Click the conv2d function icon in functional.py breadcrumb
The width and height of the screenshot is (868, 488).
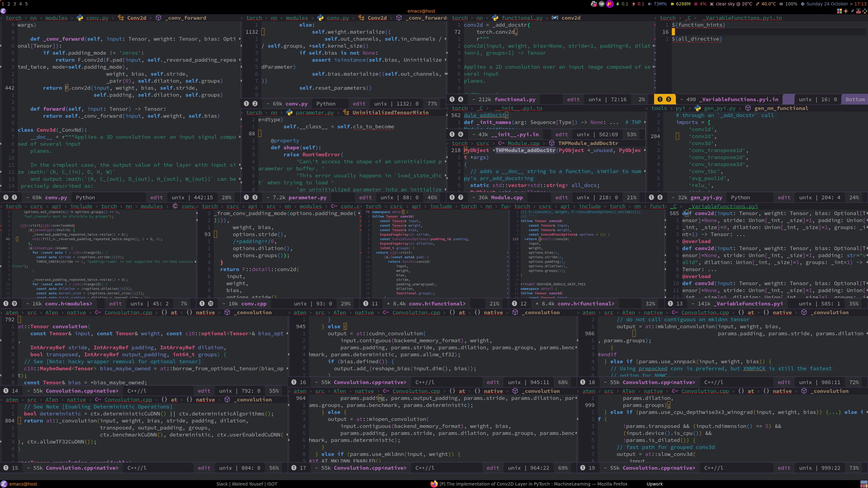555,18
